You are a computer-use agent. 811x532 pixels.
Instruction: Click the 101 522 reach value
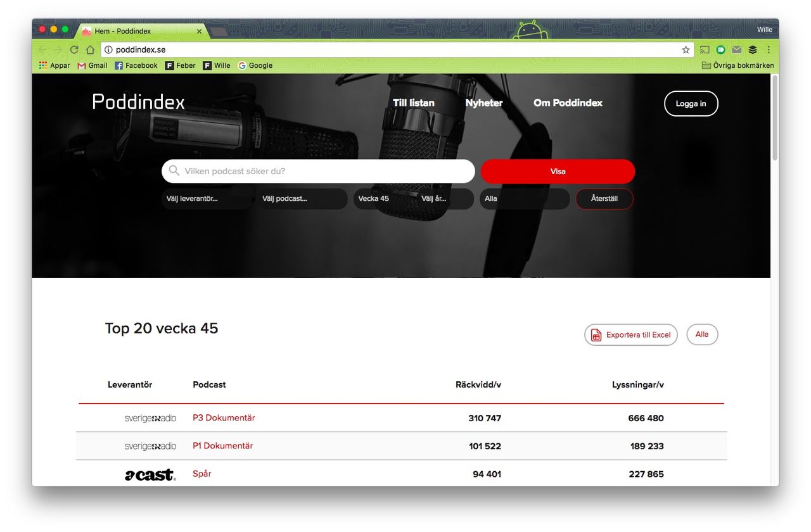[x=485, y=446]
